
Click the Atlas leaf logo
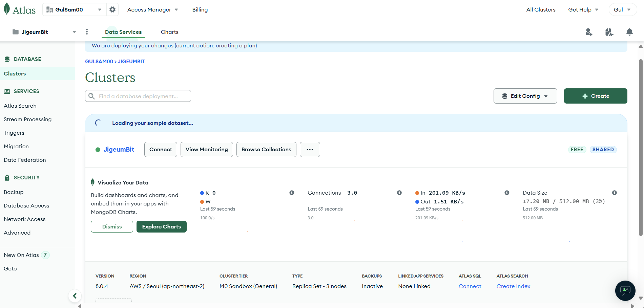(x=7, y=9)
